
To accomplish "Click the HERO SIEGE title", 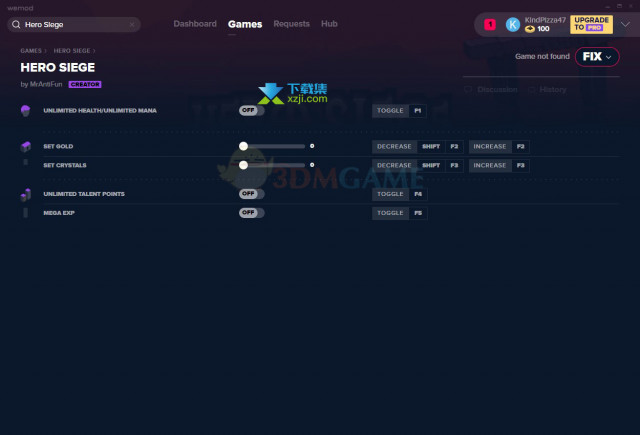I will tap(58, 67).
